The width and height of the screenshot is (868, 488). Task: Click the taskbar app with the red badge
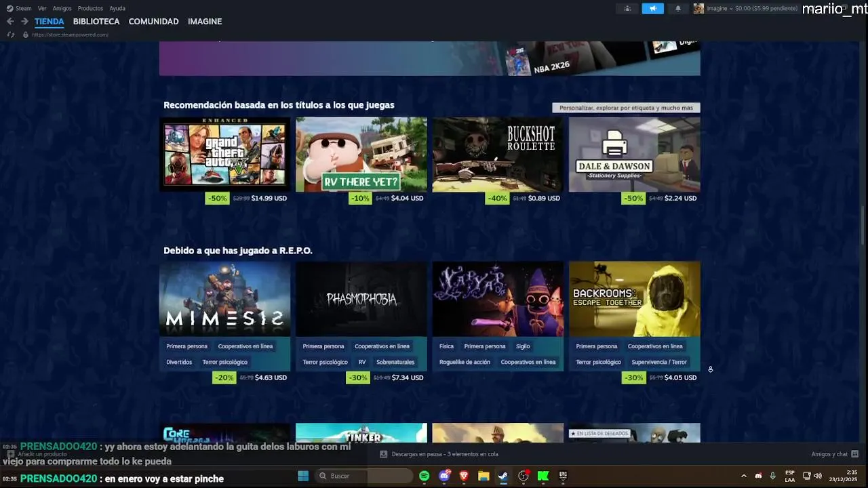tap(524, 476)
